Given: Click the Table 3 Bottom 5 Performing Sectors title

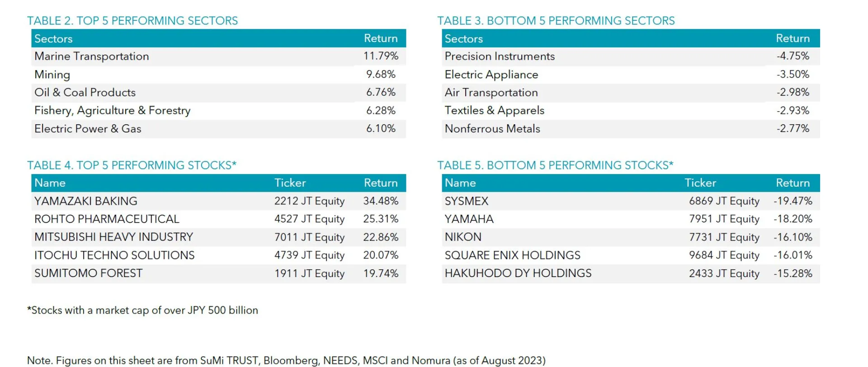Looking at the screenshot, I should [x=556, y=21].
